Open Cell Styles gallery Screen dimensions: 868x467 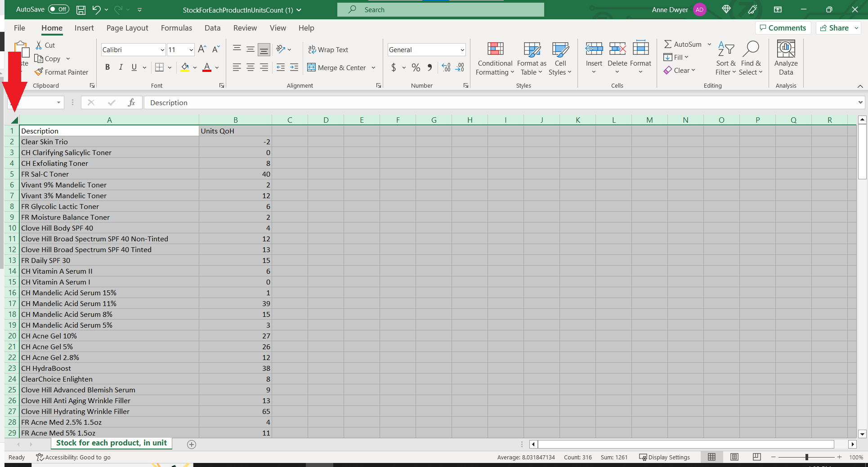(x=560, y=59)
